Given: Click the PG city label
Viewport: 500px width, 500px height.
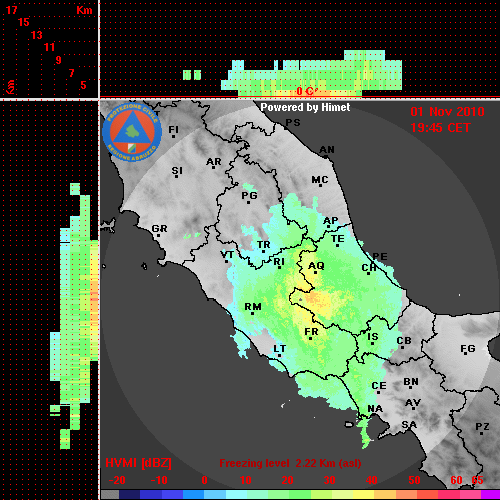Looking at the screenshot, I should coord(250,195).
